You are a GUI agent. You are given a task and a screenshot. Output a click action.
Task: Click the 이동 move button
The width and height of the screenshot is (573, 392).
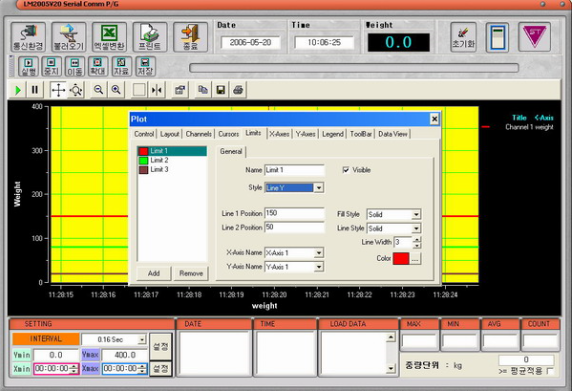[75, 66]
